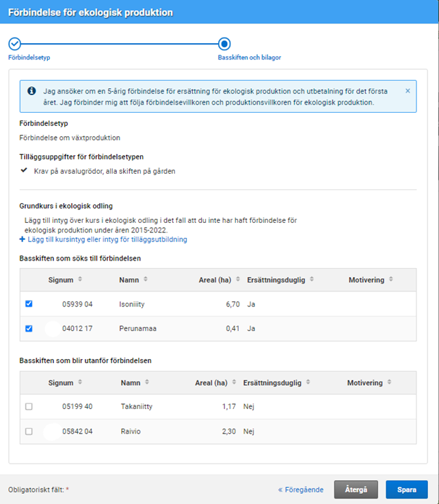
Task: Click Förbindelse om växtproduktion text
Action: tap(70, 138)
